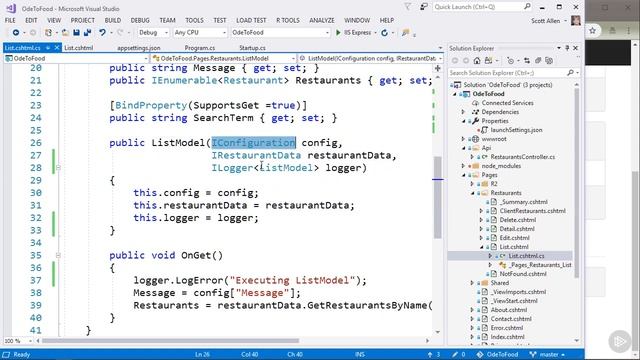Open the Debug configuration dropdown

click(153, 33)
